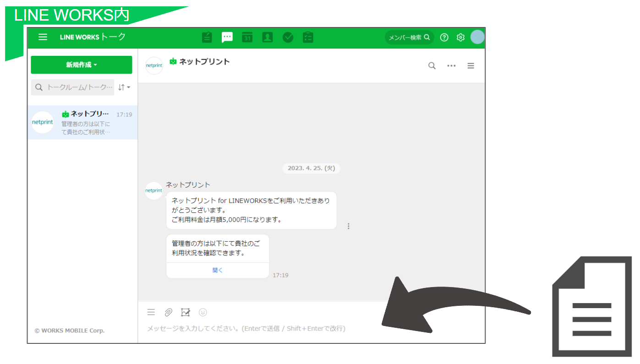The height and width of the screenshot is (364, 640).
Task: Click the netprint avatar in chat header
Action: (x=154, y=65)
